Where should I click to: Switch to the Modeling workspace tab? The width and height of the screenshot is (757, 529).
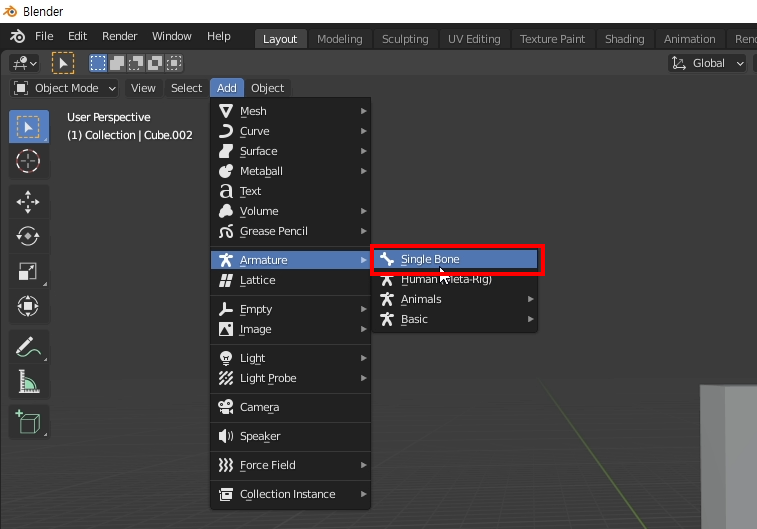click(x=339, y=39)
